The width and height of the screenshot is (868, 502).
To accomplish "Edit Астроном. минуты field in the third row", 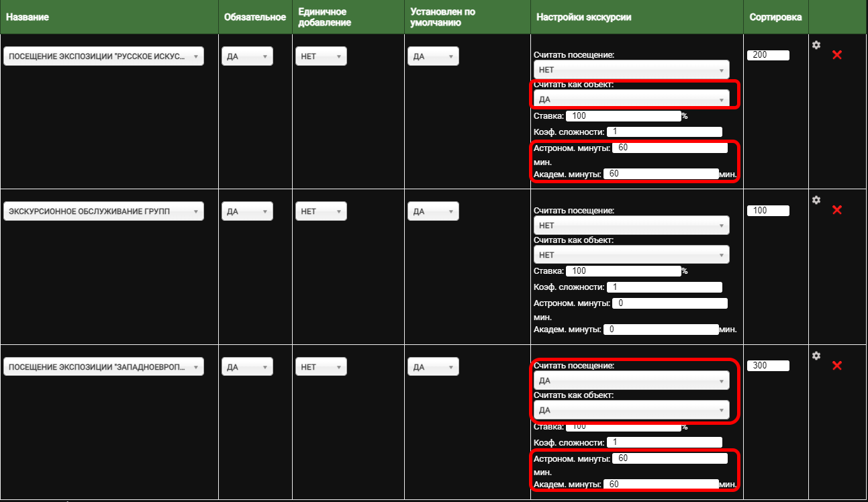I will point(669,458).
